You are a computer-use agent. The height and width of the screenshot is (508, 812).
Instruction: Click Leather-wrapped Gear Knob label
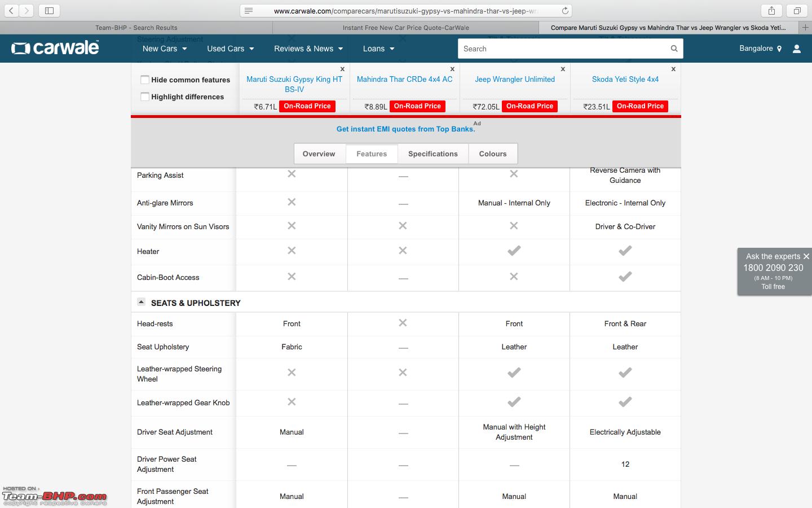coord(183,403)
